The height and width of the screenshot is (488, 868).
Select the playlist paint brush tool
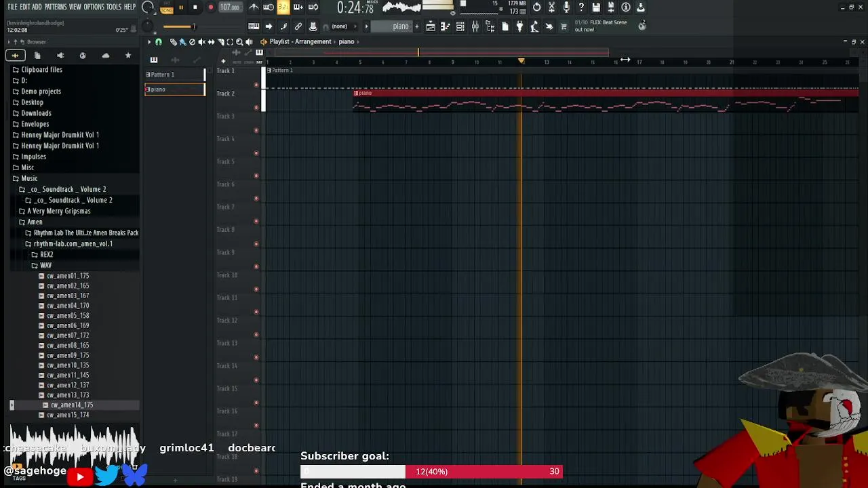click(x=182, y=42)
